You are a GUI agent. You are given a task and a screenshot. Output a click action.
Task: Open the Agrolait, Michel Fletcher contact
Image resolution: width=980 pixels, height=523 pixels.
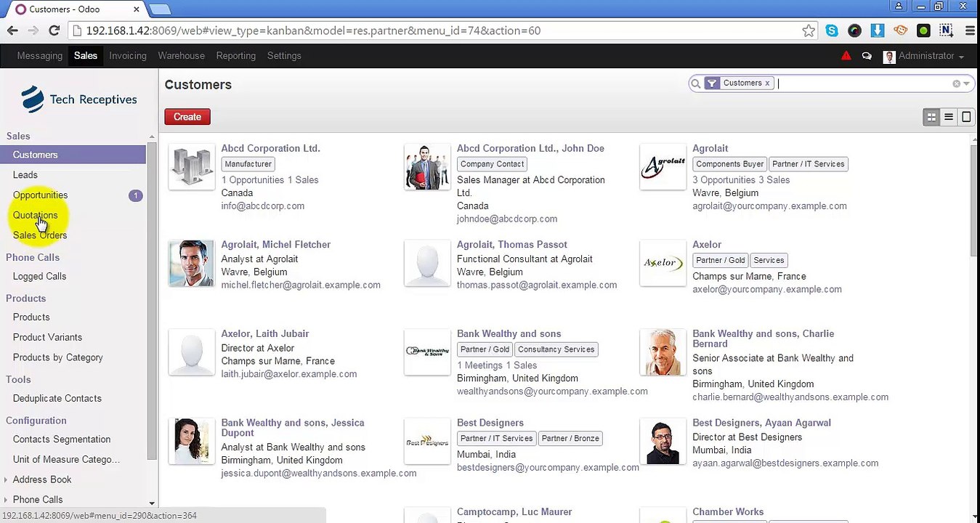click(275, 245)
